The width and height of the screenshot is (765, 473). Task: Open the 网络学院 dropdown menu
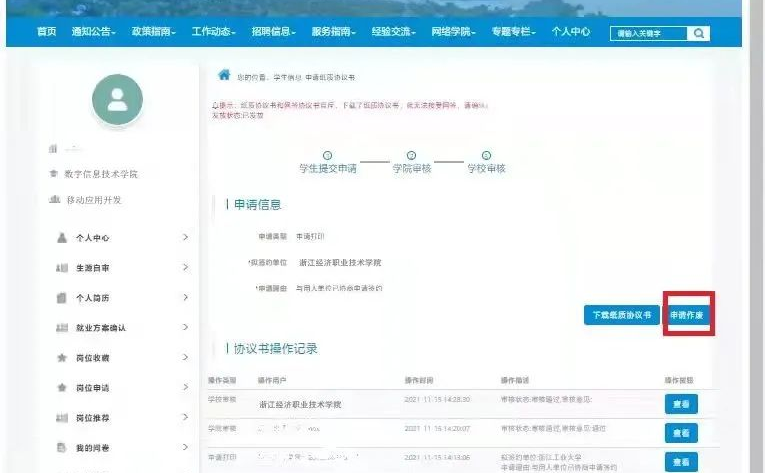point(453,32)
